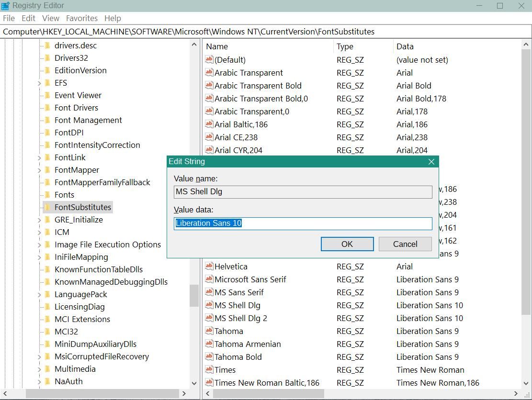The image size is (532, 400).
Task: Click the folder icon of Font Drivers key
Action: pos(47,108)
